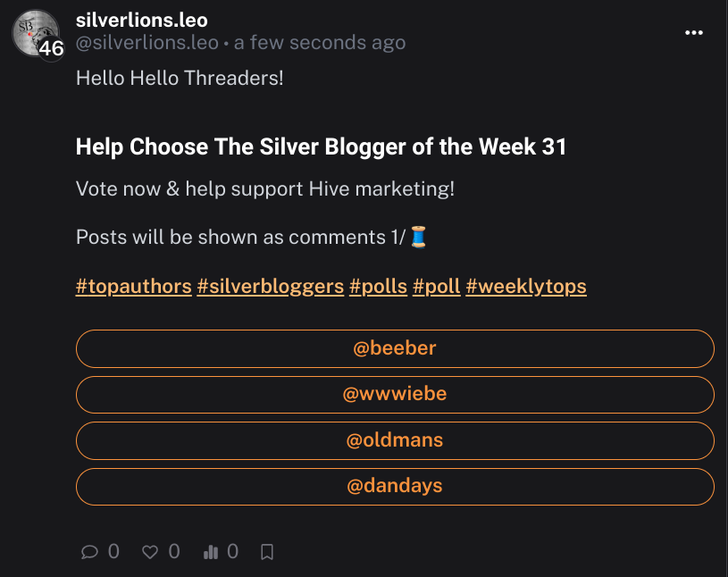Viewport: 728px width, 577px height.
Task: Click the silverlions.leo display name
Action: [142, 20]
